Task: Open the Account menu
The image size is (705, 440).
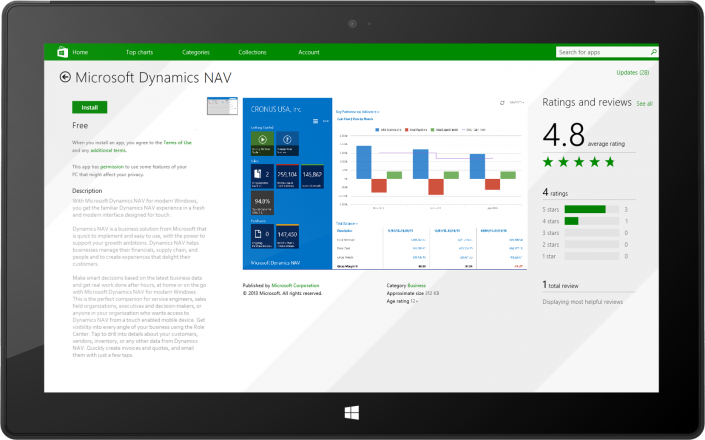Action: pyautogui.click(x=309, y=52)
